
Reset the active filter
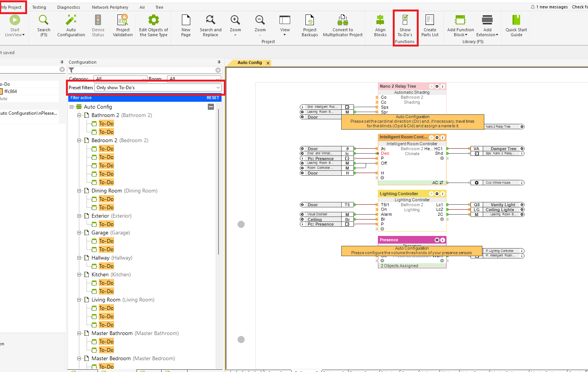(x=213, y=98)
